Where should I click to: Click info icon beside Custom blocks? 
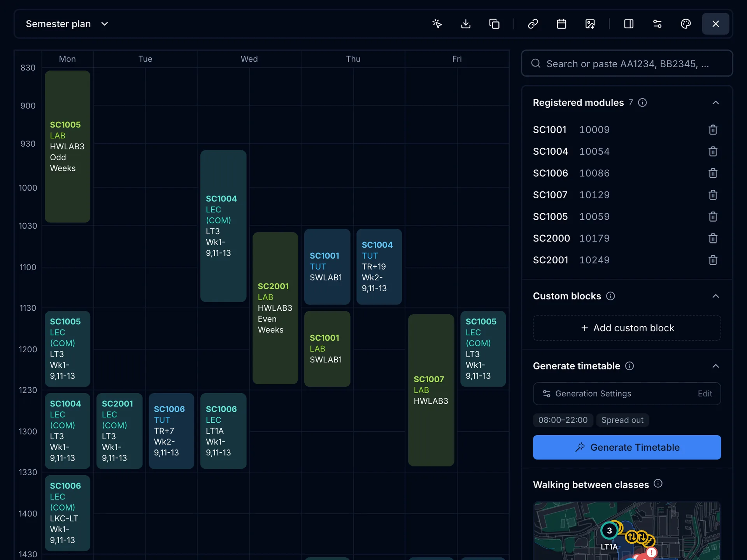(610, 296)
